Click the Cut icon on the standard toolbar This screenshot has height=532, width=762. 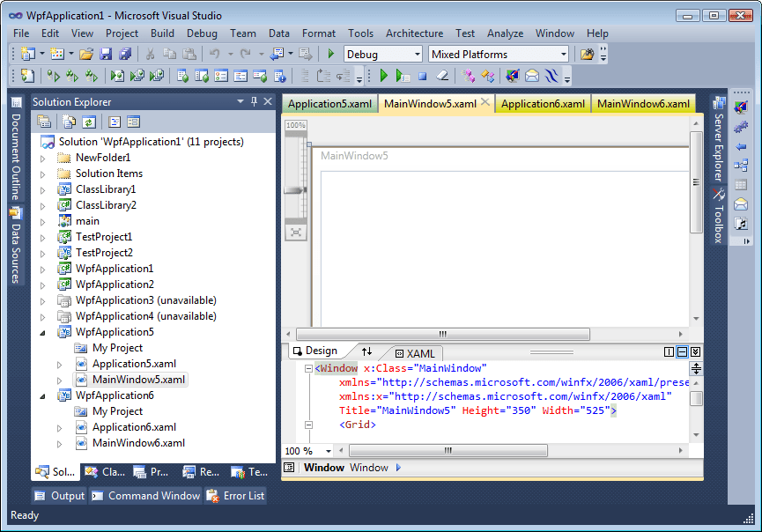pos(150,55)
